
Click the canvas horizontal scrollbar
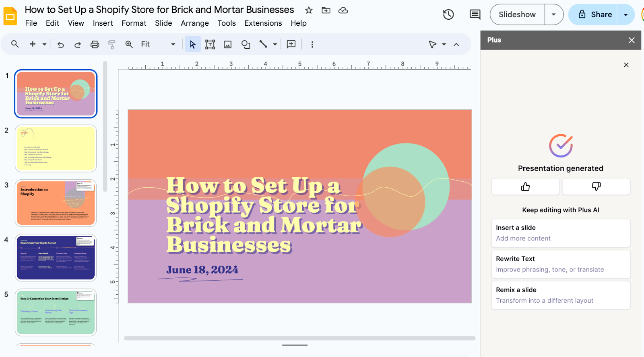pyautogui.click(x=299, y=338)
